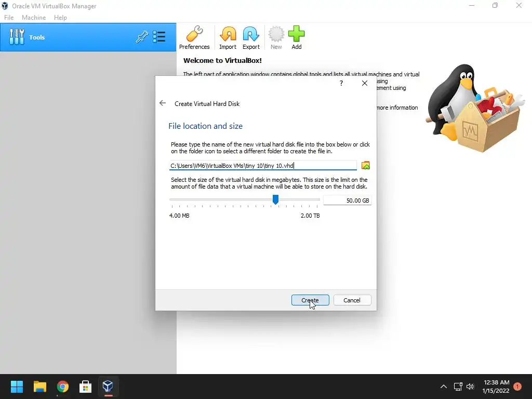The height and width of the screenshot is (399, 532).
Task: Click the New machine toolbar icon
Action: coord(276,38)
